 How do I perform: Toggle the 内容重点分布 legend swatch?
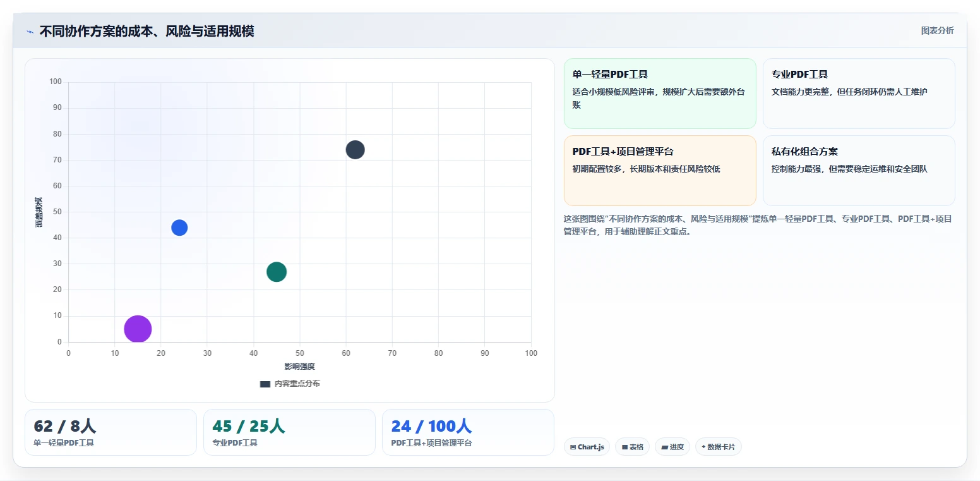point(265,384)
